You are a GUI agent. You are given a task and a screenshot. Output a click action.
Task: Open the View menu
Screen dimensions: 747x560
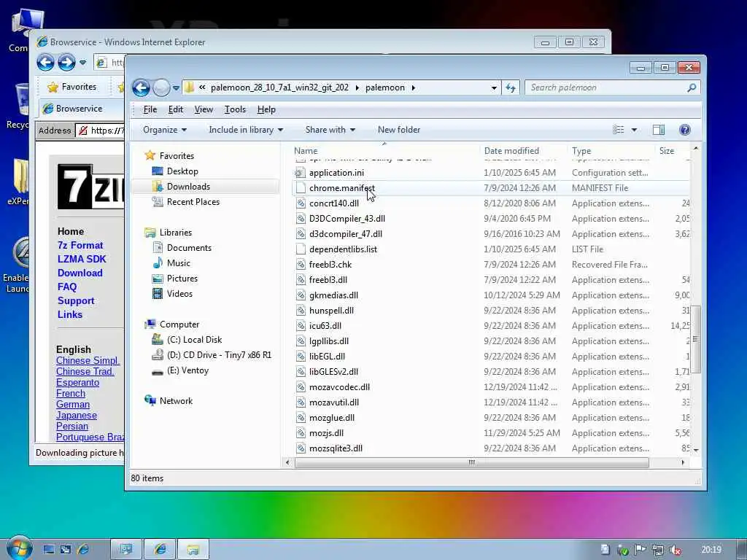204,109
